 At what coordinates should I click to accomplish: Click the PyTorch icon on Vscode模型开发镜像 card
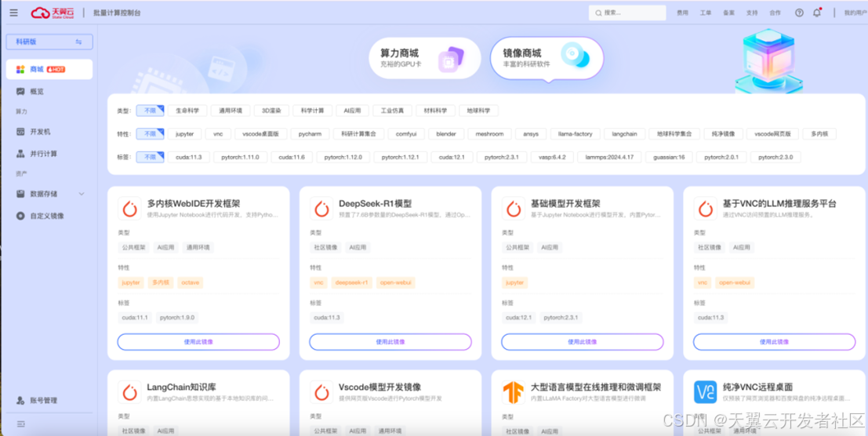(x=321, y=392)
